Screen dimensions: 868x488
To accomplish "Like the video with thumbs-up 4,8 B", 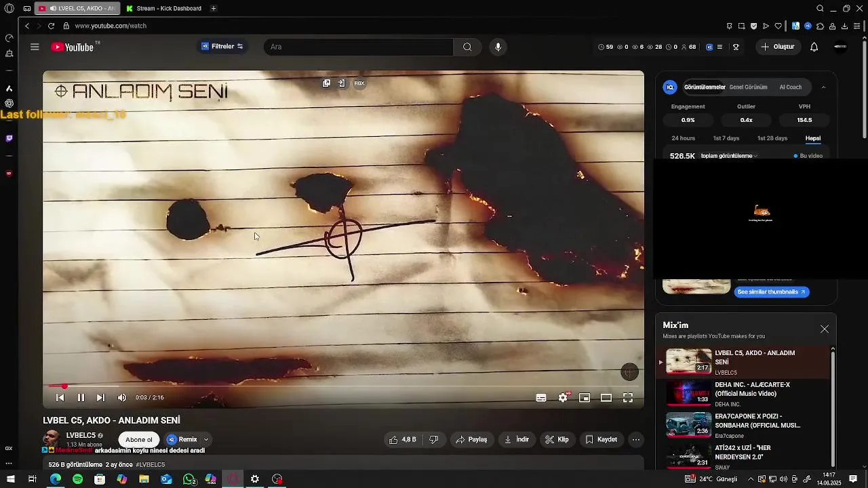I will pos(403,439).
